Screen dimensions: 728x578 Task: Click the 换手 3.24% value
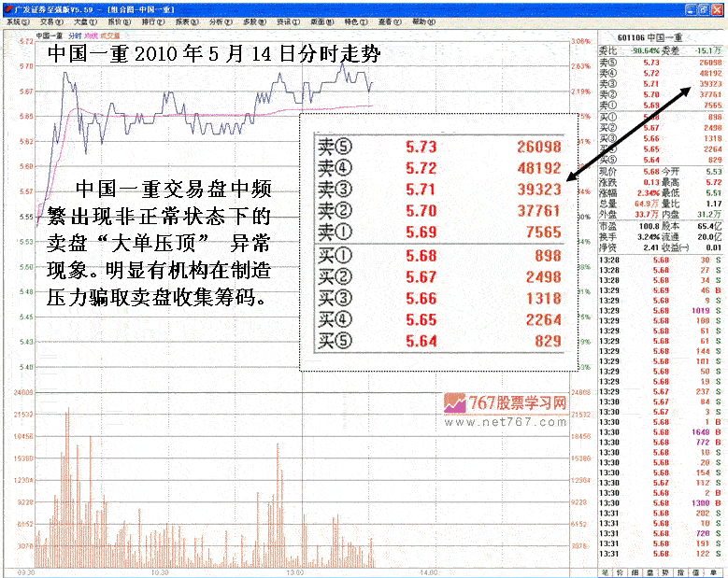click(x=649, y=237)
